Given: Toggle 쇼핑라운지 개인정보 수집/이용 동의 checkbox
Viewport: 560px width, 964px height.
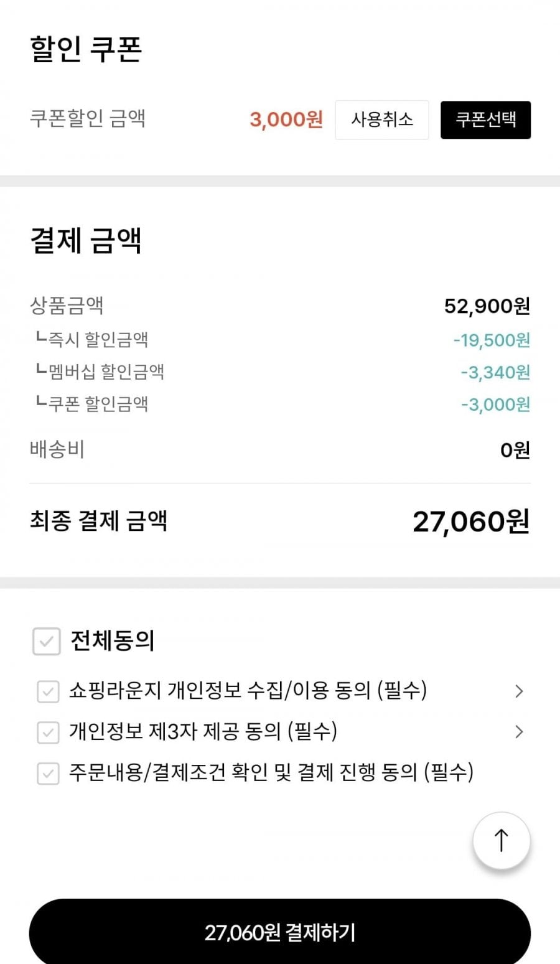Looking at the screenshot, I should [48, 691].
